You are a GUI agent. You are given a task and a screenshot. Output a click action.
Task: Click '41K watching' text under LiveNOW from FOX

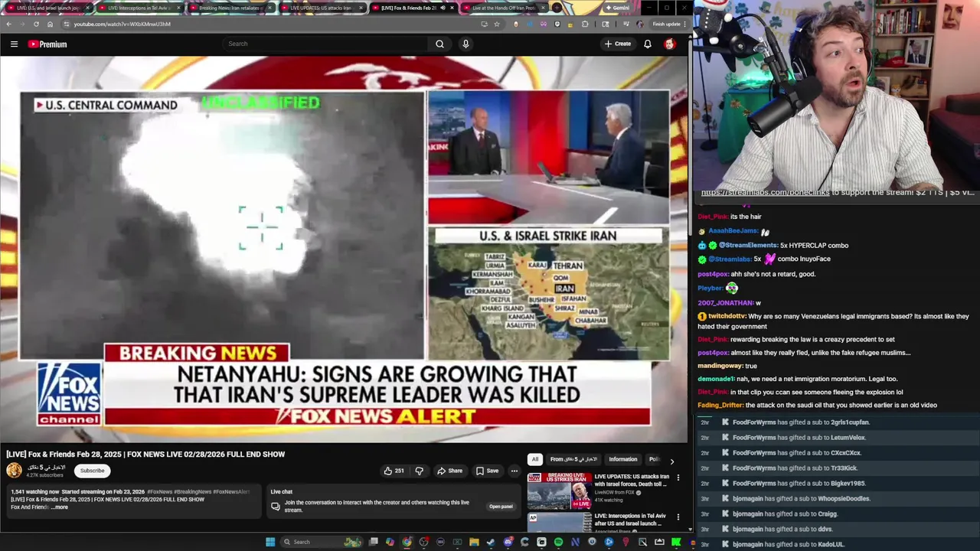pos(609,500)
